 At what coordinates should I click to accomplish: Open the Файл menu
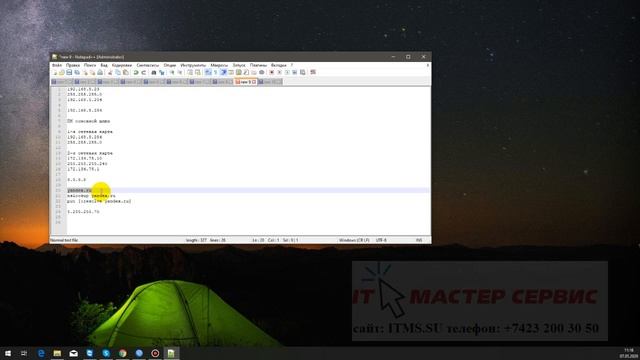pyautogui.click(x=57, y=65)
